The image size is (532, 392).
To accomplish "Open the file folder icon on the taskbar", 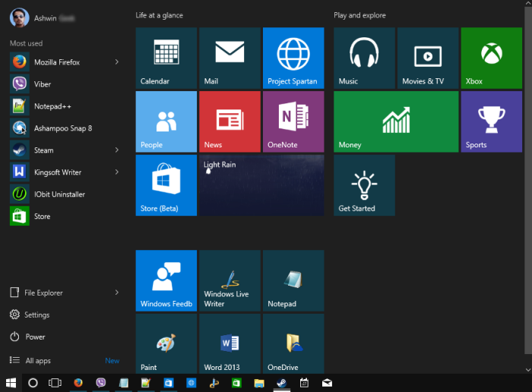I will (x=259, y=383).
